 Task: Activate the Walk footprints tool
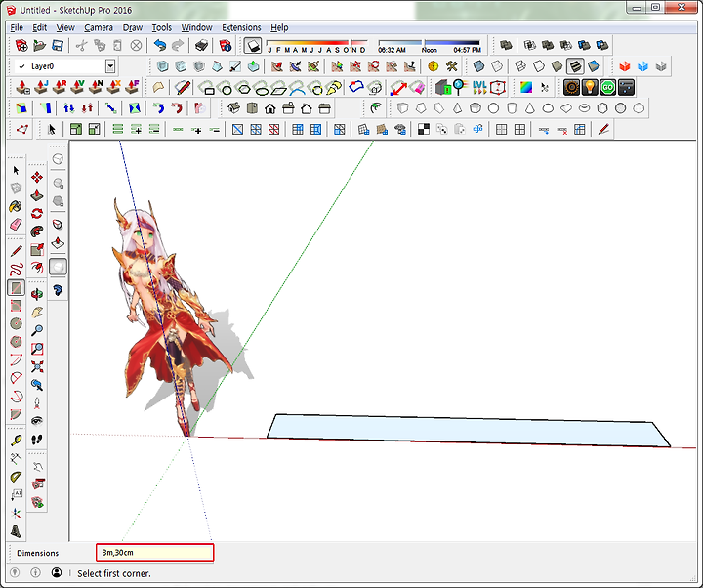[37, 440]
